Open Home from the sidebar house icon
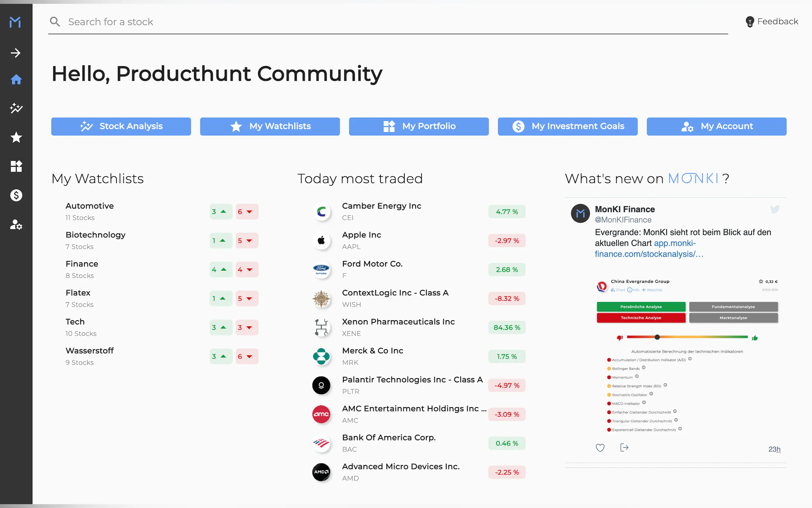Viewport: 812px width, 508px height. pos(16,80)
